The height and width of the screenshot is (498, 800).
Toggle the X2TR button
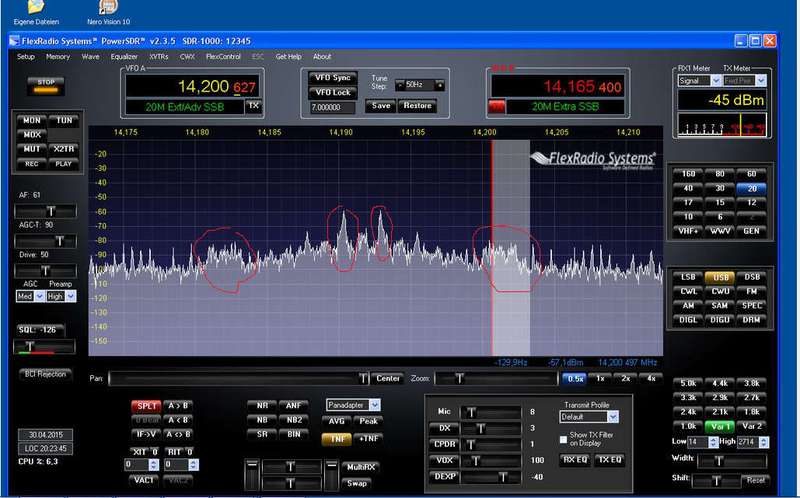pyautogui.click(x=64, y=149)
